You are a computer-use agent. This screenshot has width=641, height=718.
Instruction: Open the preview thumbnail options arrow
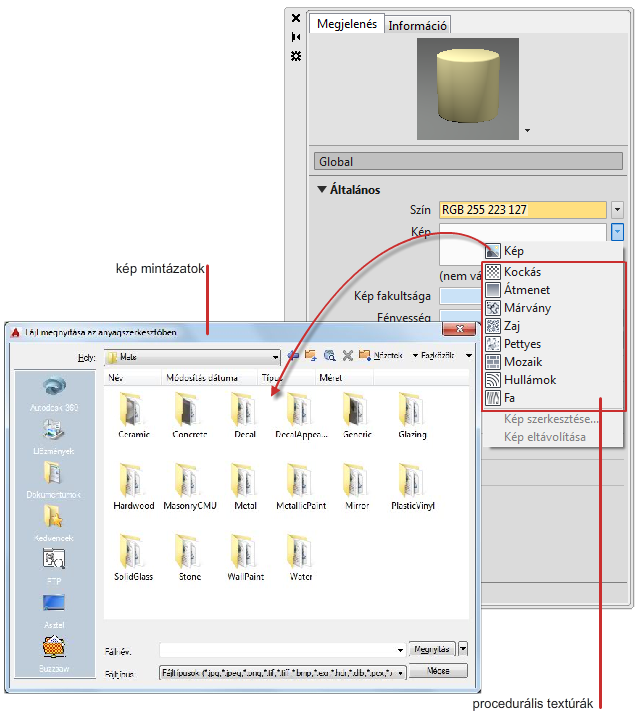527,131
